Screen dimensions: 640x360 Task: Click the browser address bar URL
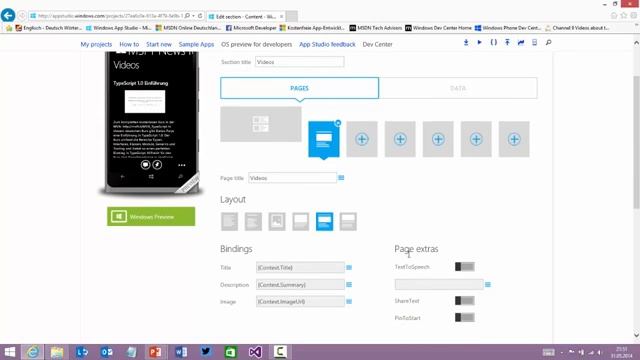pos(110,16)
